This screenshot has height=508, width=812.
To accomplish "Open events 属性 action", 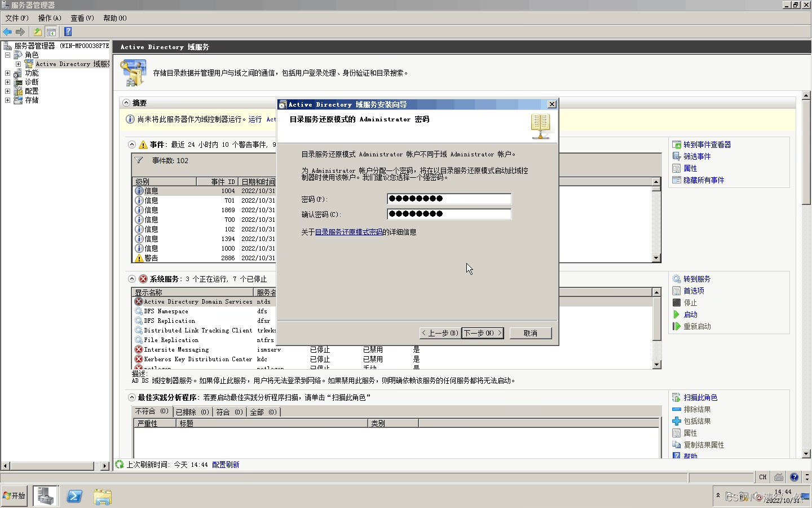I will coord(690,168).
